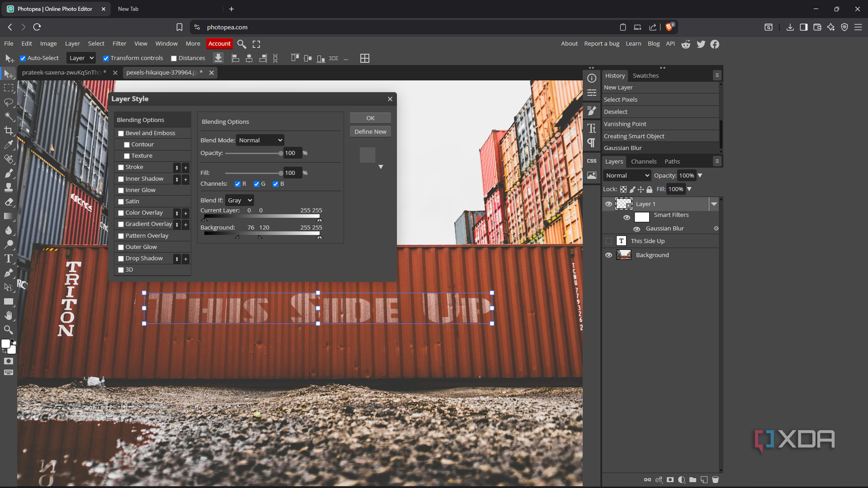The height and width of the screenshot is (488, 868).
Task: Click the Define New button
Action: pyautogui.click(x=370, y=131)
